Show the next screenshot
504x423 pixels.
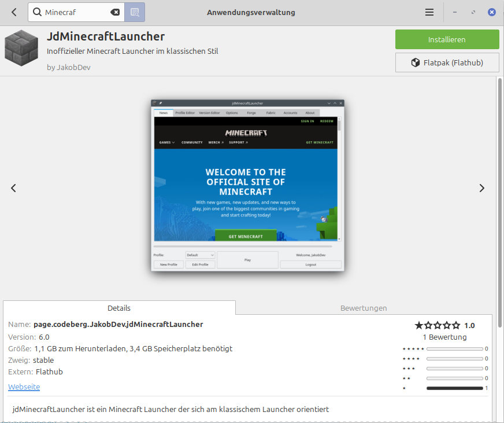point(481,188)
